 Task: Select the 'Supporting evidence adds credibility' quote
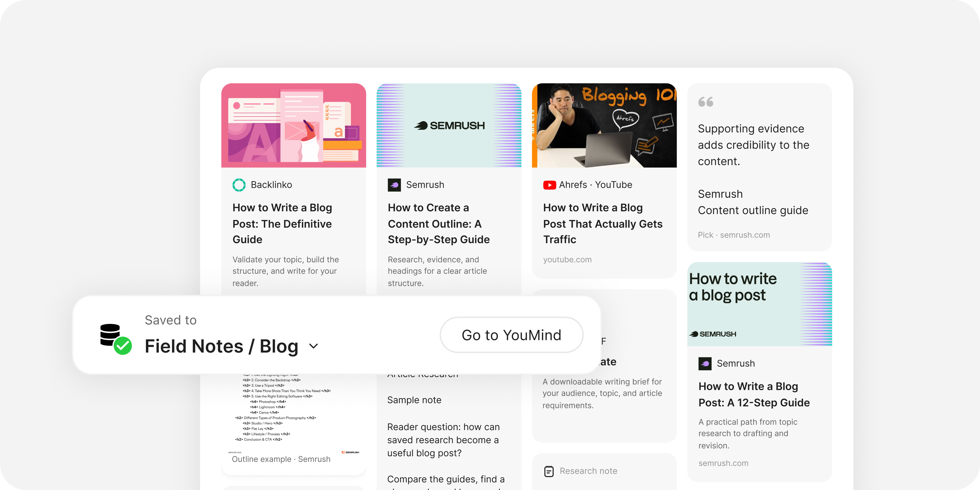[x=753, y=145]
